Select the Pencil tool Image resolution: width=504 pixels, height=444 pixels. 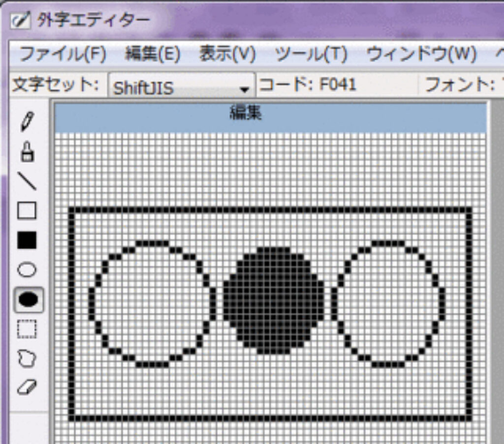(x=27, y=121)
